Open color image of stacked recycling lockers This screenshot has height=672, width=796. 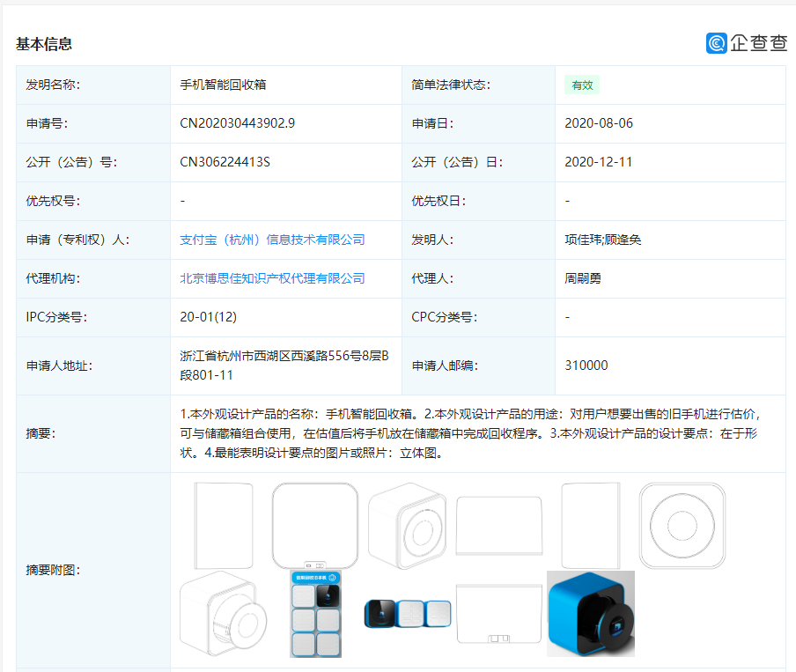coord(315,614)
